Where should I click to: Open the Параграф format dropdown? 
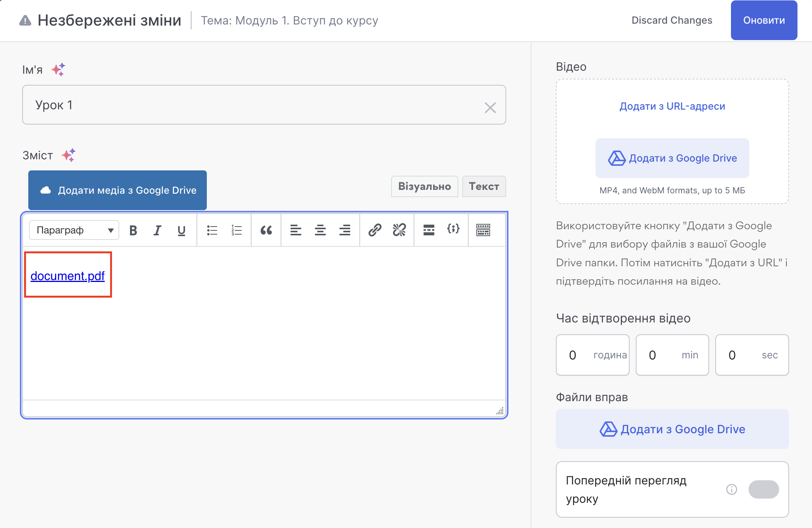click(x=74, y=230)
